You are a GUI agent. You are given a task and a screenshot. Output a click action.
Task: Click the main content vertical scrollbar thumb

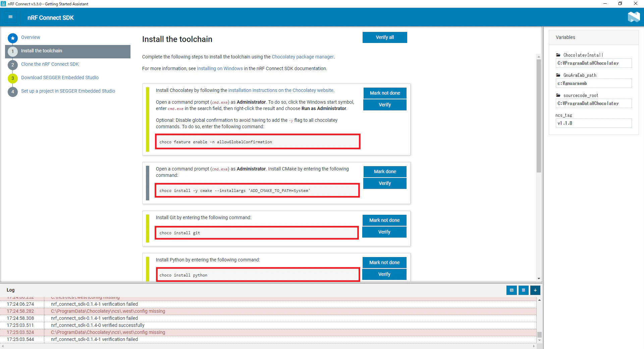point(539,116)
